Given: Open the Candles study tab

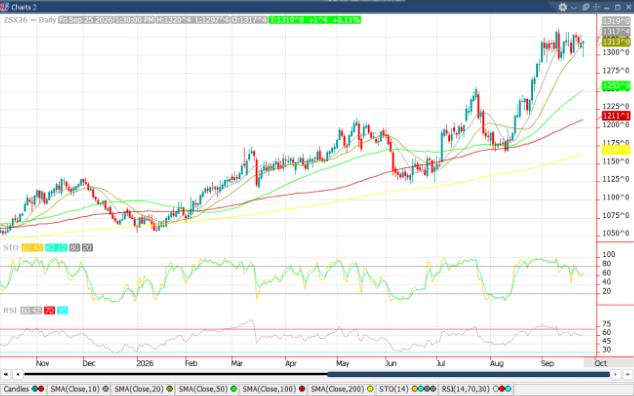Looking at the screenshot, I should (23, 389).
